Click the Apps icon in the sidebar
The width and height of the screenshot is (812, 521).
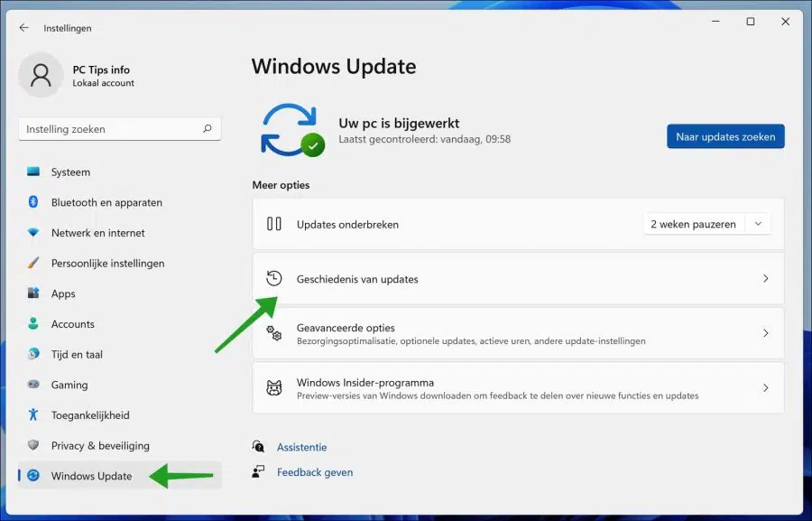tap(33, 293)
